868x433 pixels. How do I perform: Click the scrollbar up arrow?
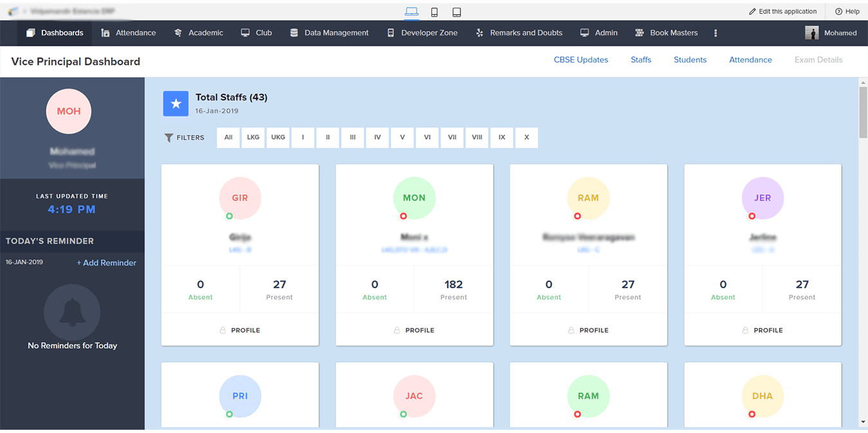point(863,82)
